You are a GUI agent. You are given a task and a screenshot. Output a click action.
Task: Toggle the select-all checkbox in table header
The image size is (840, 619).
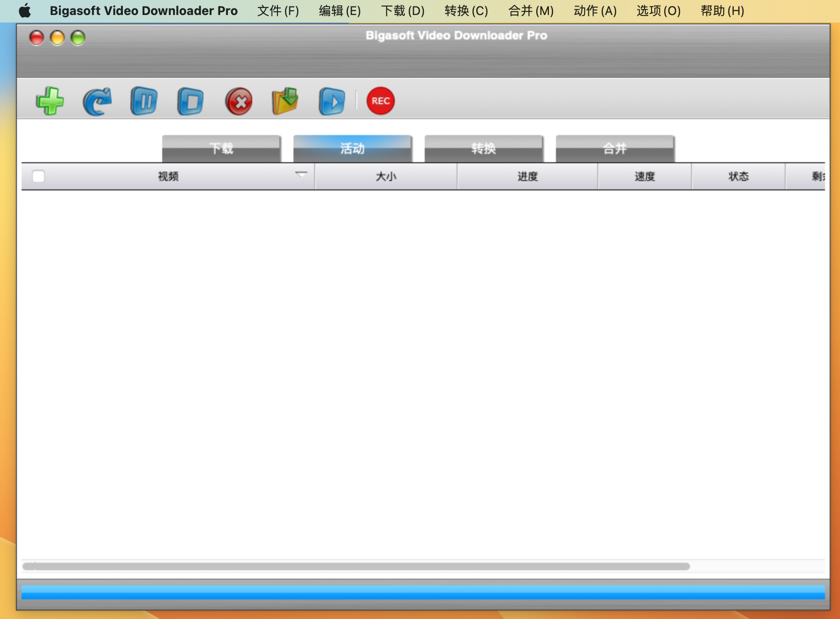38,176
